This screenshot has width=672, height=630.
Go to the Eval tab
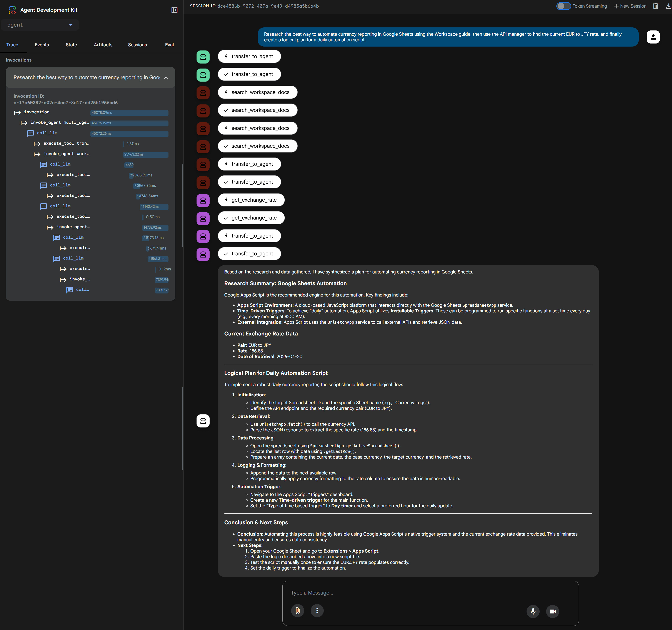169,45
